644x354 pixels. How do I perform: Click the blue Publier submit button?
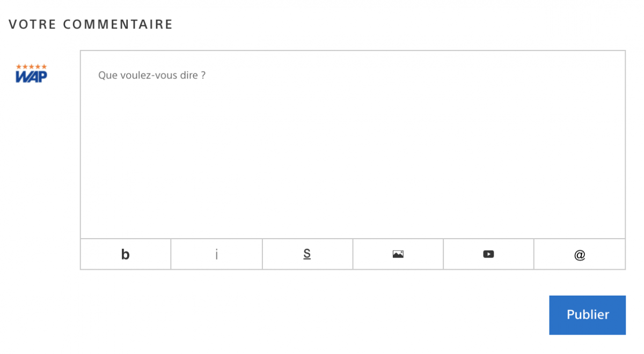(x=587, y=315)
